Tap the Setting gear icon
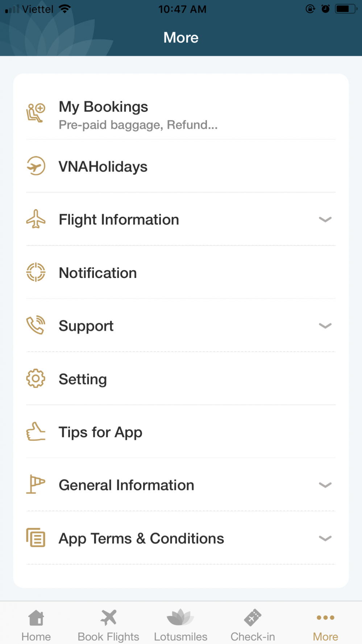Screen dimensions: 362x644 click(36, 379)
